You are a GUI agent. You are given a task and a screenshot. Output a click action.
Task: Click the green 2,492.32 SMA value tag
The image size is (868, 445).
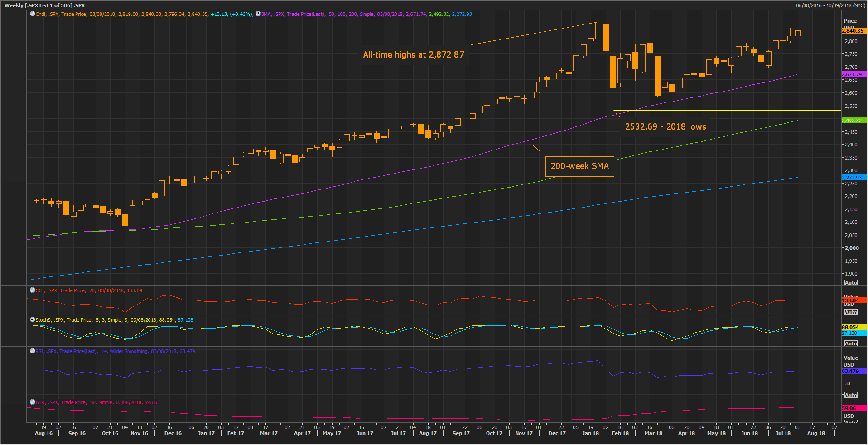[x=854, y=121]
